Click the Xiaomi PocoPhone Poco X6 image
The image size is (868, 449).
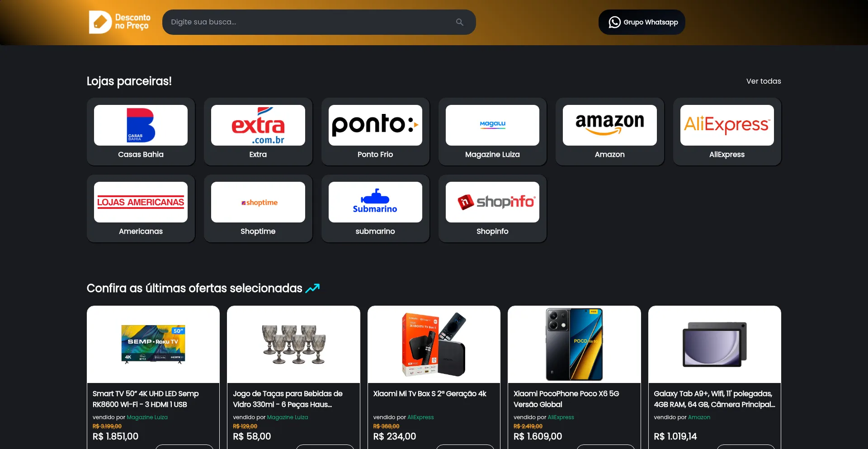574,344
